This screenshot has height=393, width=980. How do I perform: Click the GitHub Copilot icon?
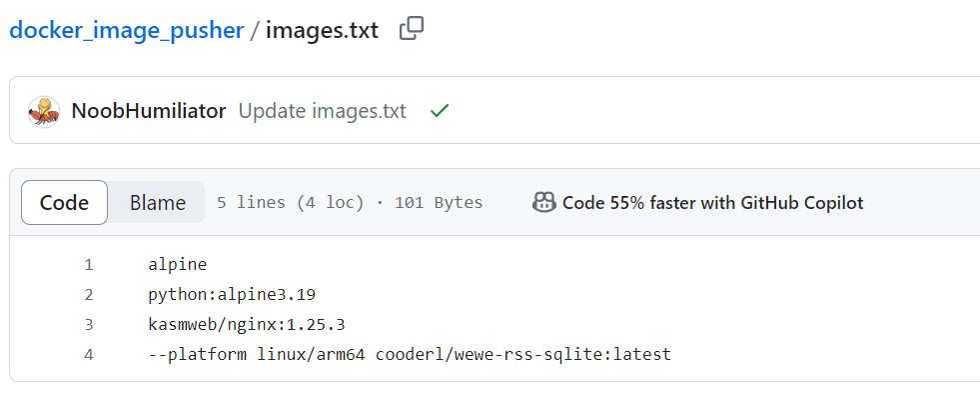(543, 202)
